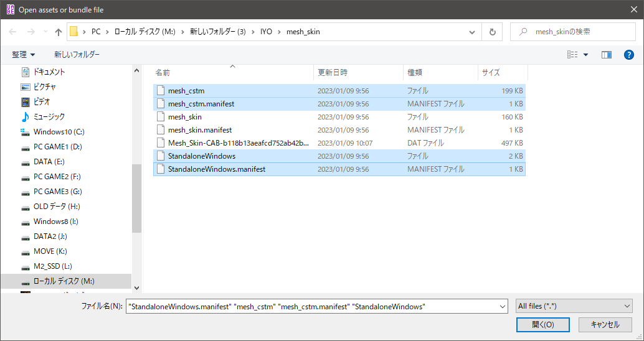Select ビデオ in the navigation pane

[42, 102]
